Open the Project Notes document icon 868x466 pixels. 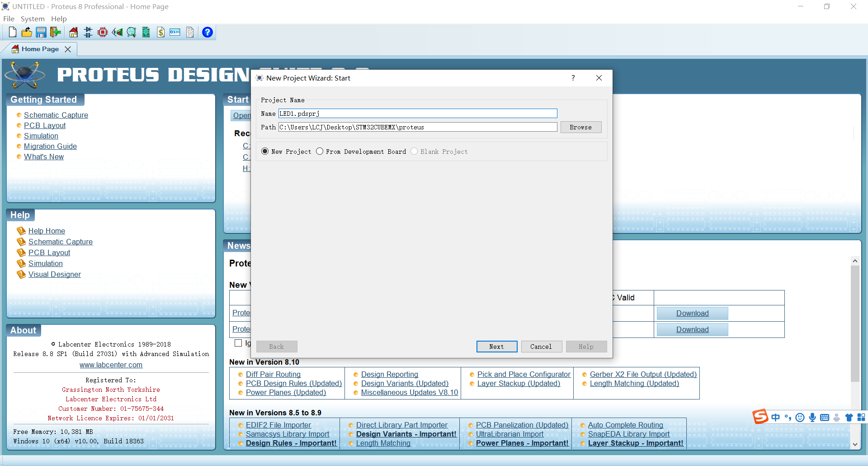coord(190,32)
